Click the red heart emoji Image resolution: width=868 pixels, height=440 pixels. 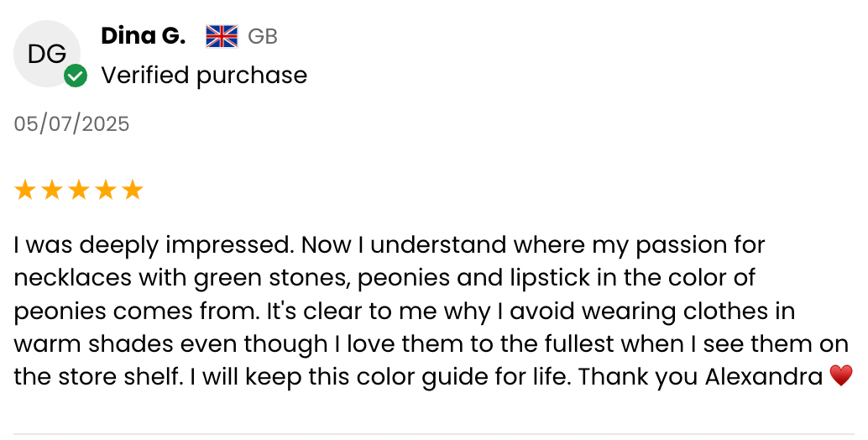click(840, 376)
